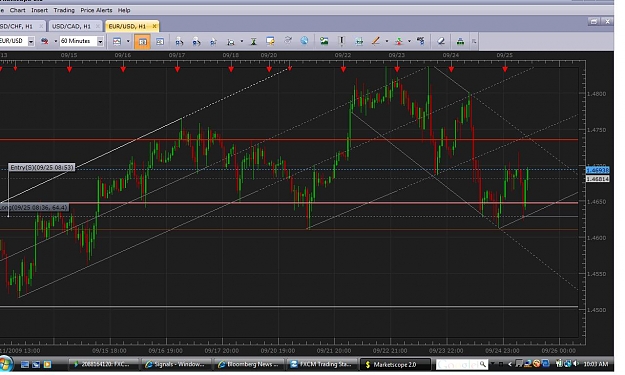Image resolution: width=625 pixels, height=375 pixels.
Task: Click the grey refresh arrow icon
Action: pos(288,40)
